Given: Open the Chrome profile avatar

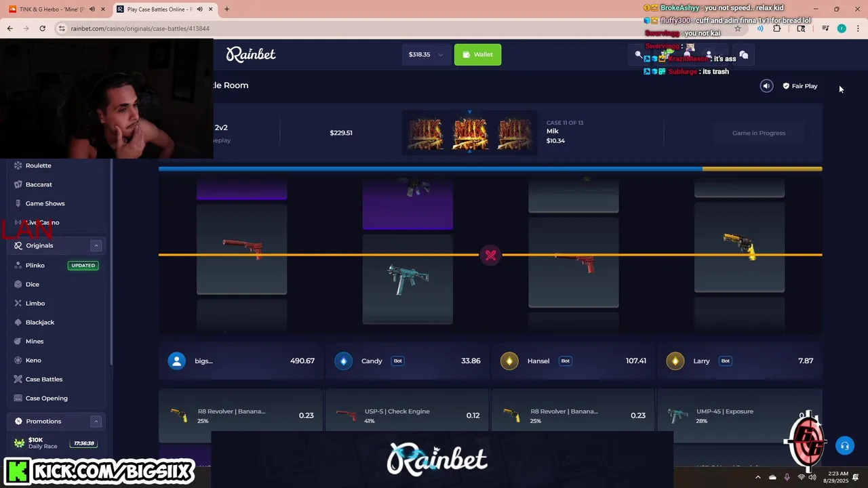Looking at the screenshot, I should point(842,28).
